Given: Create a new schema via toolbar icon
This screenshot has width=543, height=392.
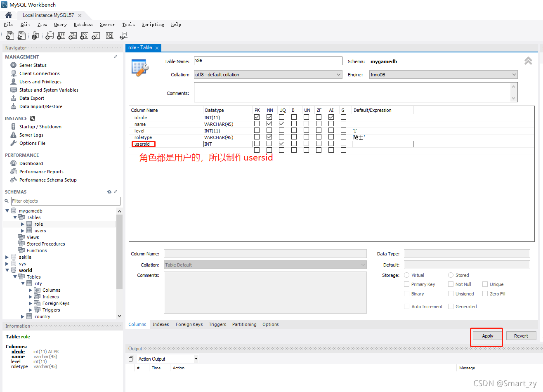Looking at the screenshot, I should pyautogui.click(x=50, y=36).
